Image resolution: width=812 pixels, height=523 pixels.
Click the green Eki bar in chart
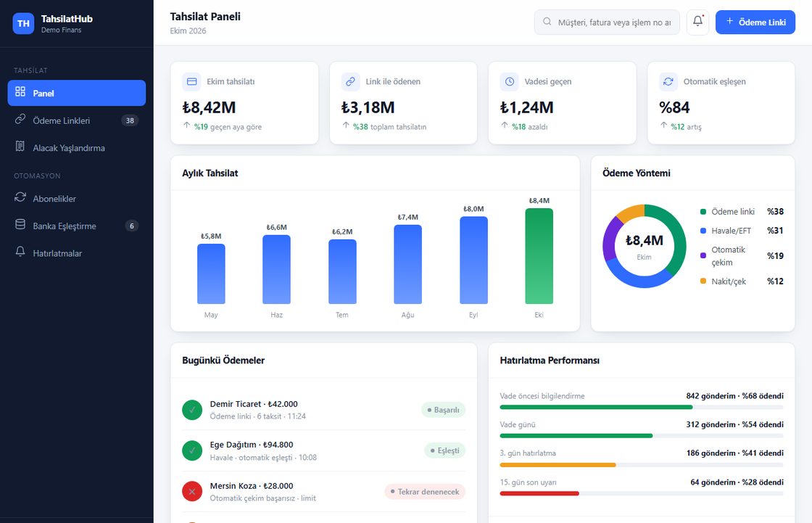click(x=539, y=256)
